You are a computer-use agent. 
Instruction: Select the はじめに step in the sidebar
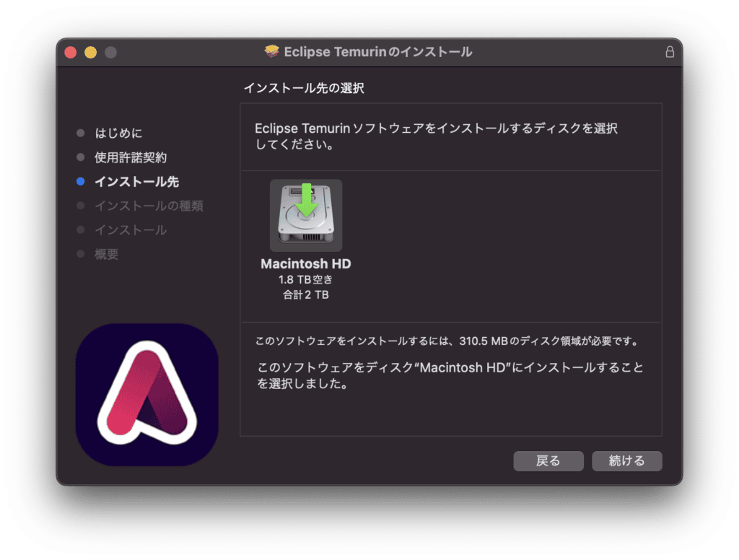(x=120, y=133)
